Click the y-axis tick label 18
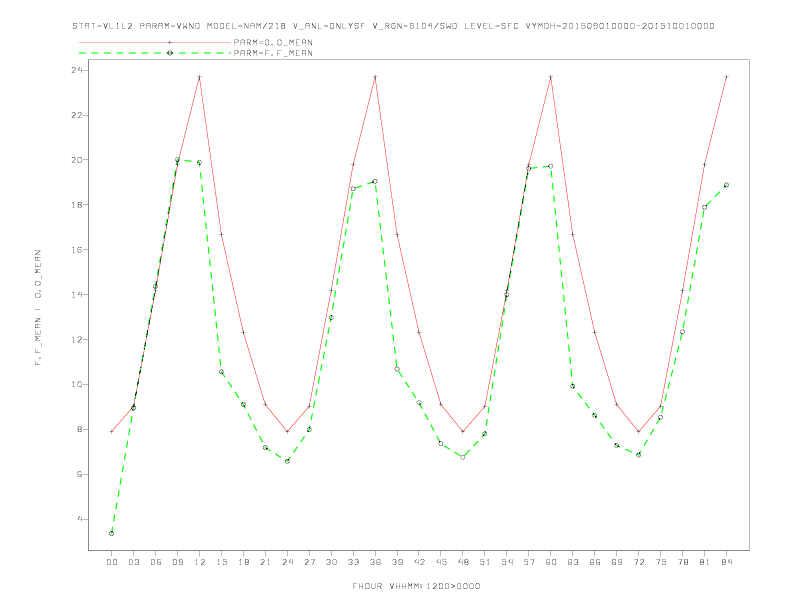This screenshot has height=612, width=792. pyautogui.click(x=77, y=205)
